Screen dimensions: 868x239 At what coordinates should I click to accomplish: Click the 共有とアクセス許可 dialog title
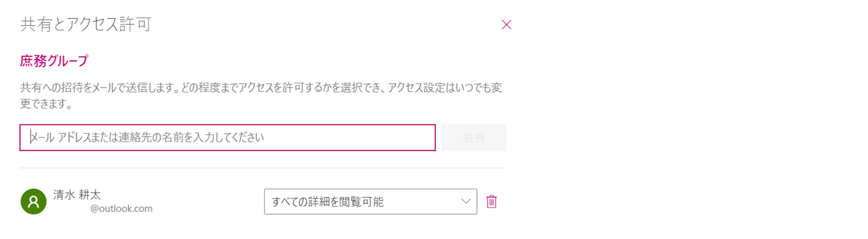[86, 24]
